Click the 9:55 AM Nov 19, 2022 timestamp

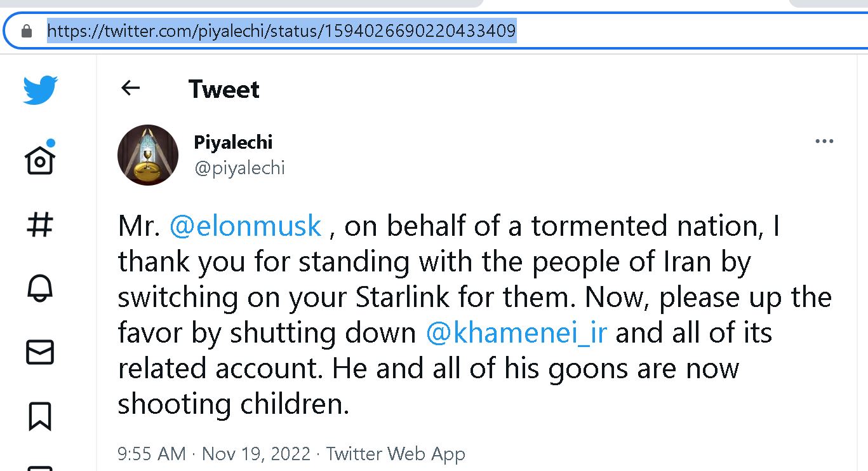214,454
